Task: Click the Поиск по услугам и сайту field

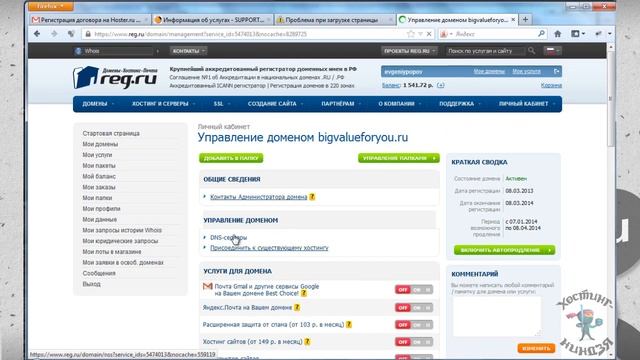Action: [x=485, y=51]
